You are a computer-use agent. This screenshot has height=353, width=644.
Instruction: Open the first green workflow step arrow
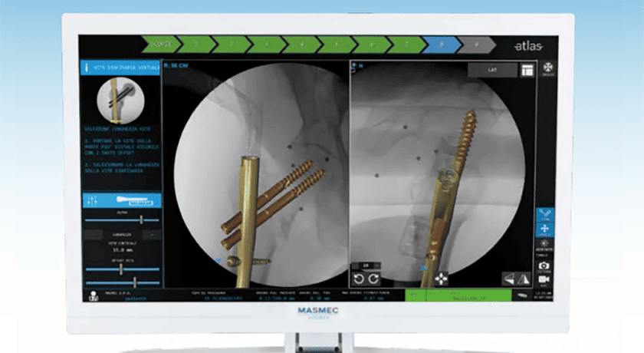tap(160, 45)
